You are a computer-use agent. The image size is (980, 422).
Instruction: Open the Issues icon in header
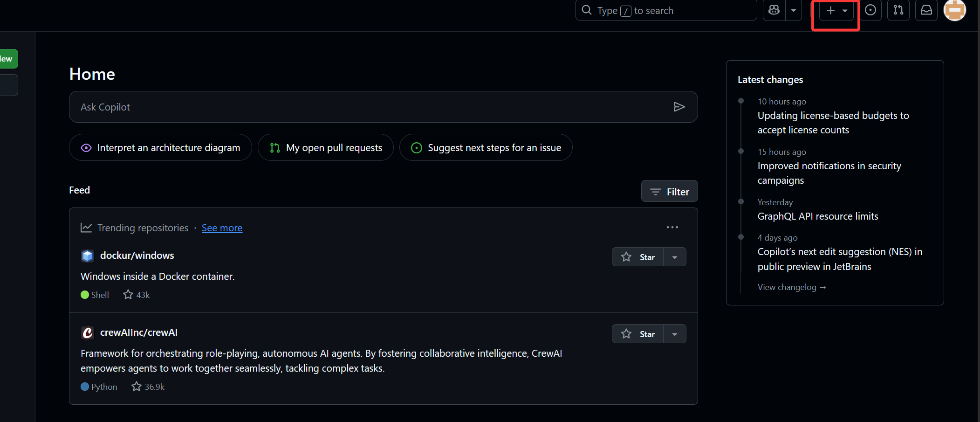point(870,10)
